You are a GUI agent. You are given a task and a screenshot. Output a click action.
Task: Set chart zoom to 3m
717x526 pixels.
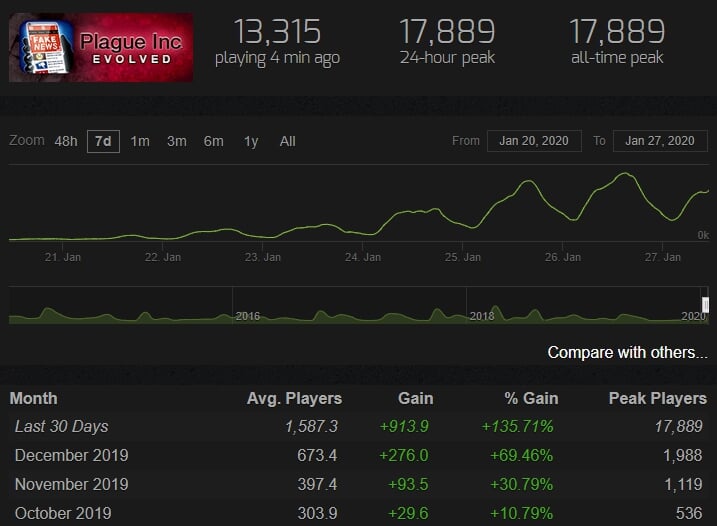click(x=177, y=141)
